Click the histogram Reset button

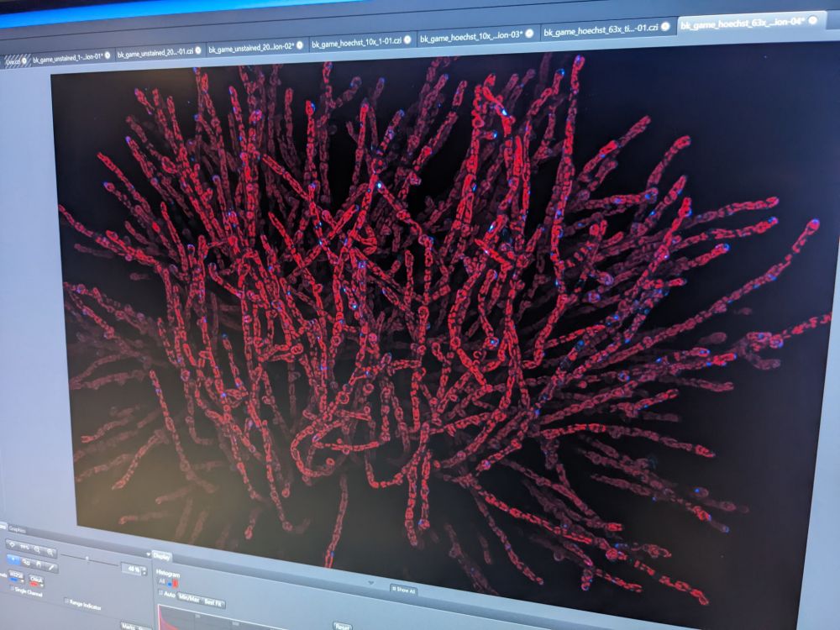341,625
